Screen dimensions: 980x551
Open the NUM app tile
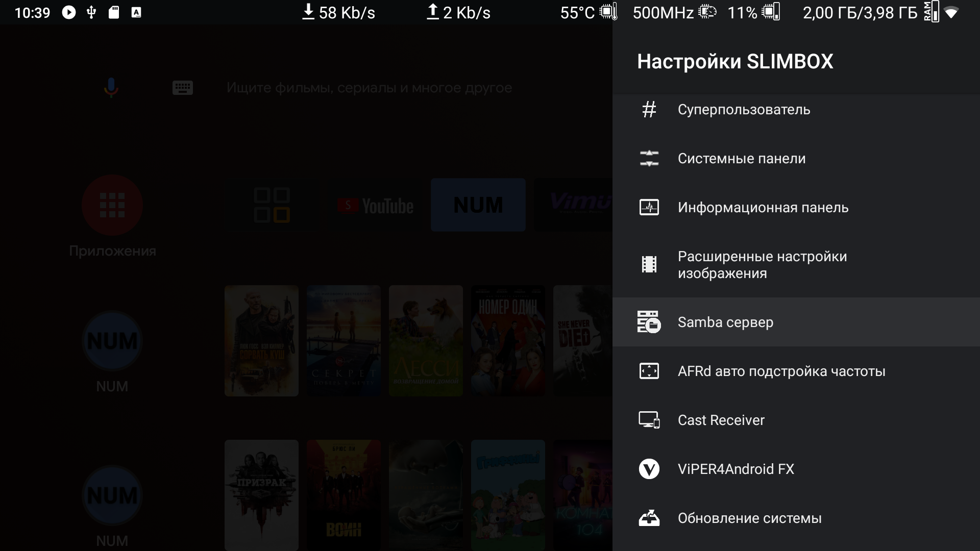coord(478,205)
